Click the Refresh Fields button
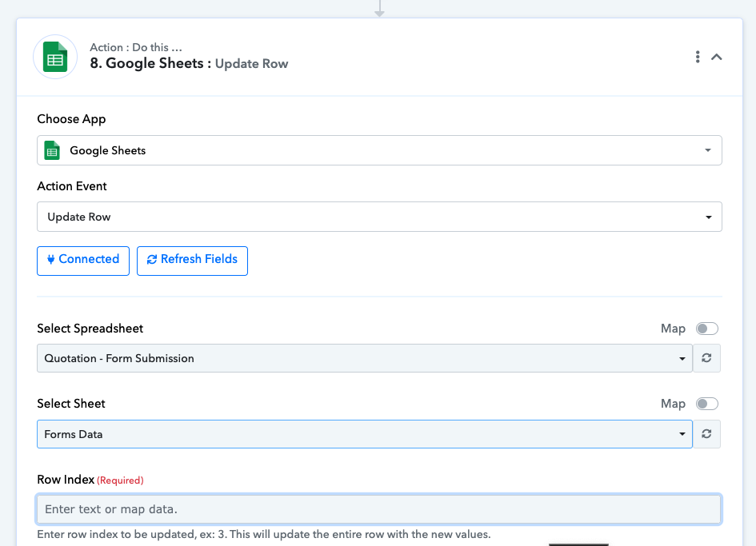Viewport: 756px width, 546px height. pos(192,261)
